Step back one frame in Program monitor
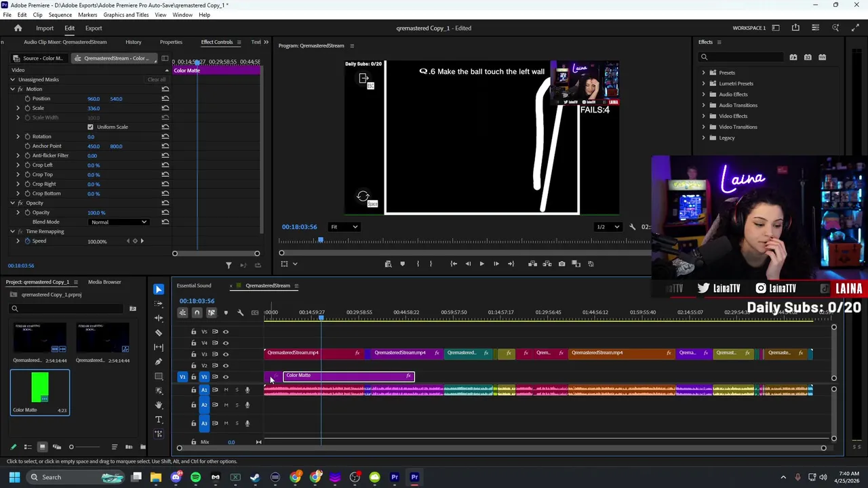This screenshot has width=868, height=488. [468, 264]
